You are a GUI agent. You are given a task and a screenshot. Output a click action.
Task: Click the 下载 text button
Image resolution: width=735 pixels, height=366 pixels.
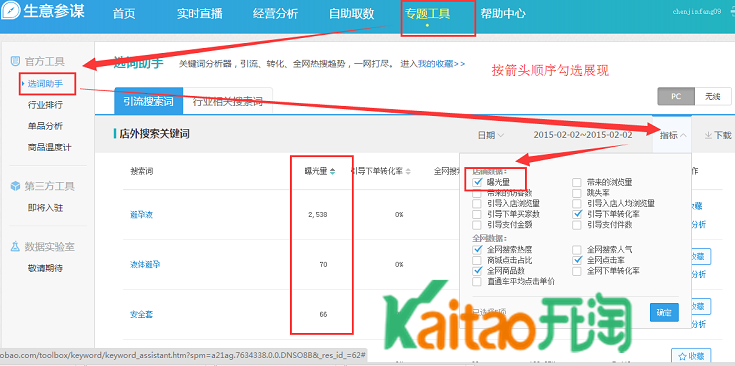(722, 135)
